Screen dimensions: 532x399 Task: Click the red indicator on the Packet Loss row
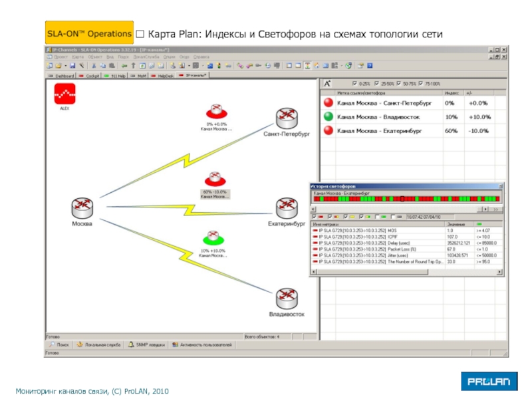coord(315,249)
